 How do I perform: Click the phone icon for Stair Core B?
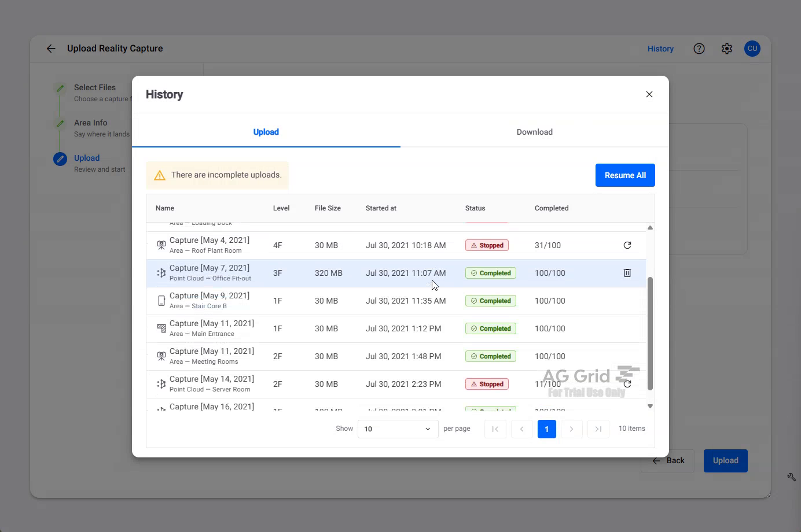pyautogui.click(x=161, y=301)
